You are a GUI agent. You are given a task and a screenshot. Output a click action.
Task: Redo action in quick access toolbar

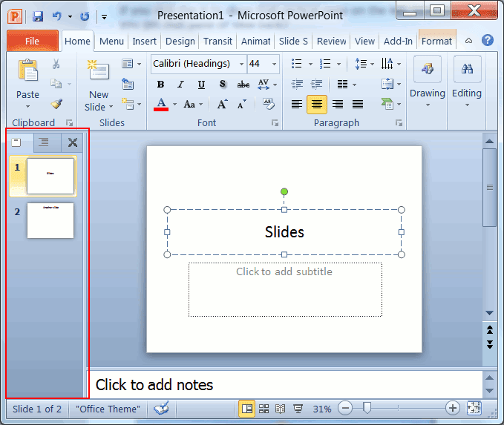point(85,16)
